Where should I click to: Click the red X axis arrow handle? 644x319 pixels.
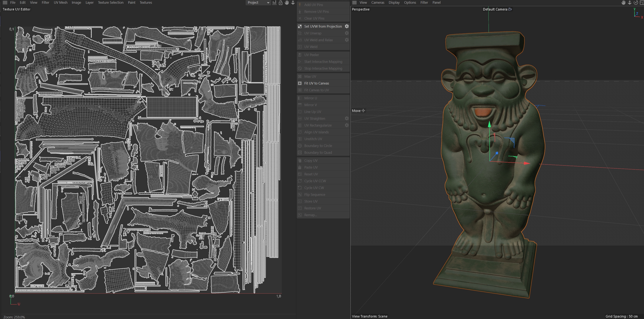527,163
